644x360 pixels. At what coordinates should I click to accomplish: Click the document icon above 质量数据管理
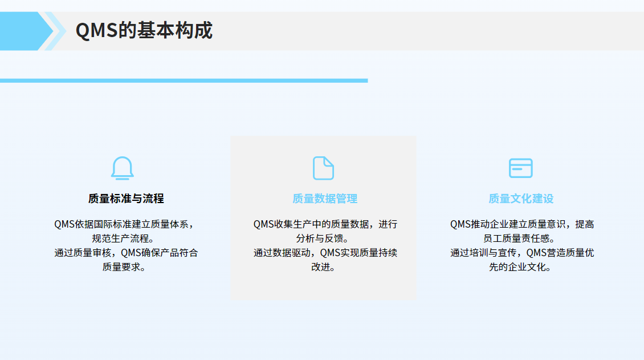click(323, 168)
